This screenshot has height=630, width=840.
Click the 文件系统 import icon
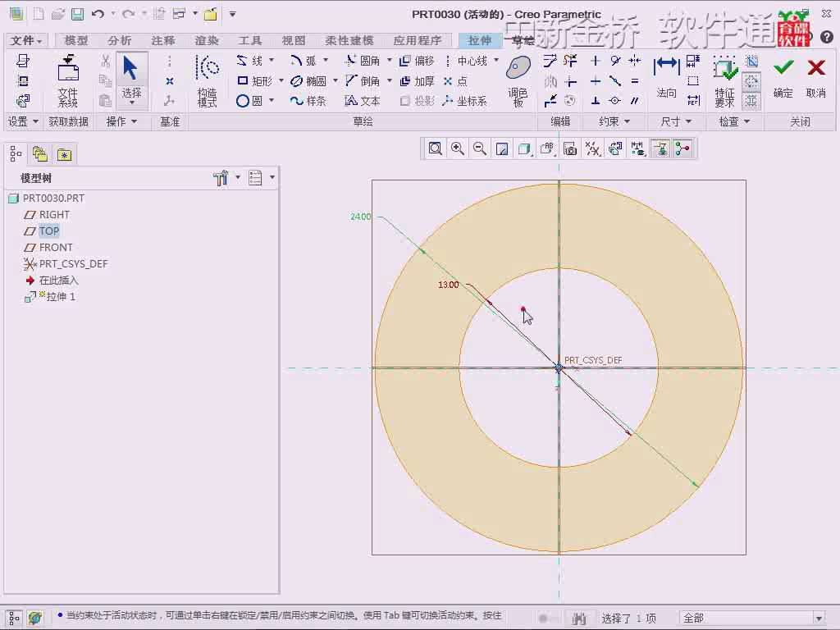pyautogui.click(x=68, y=81)
